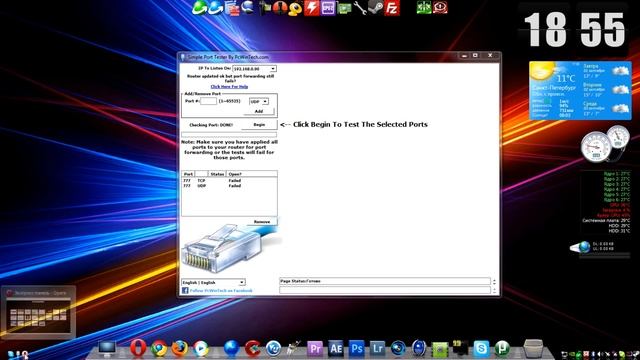Open the FileZilla icon in top dock
Image resolution: width=640 pixels, height=360 pixels.
click(392, 8)
